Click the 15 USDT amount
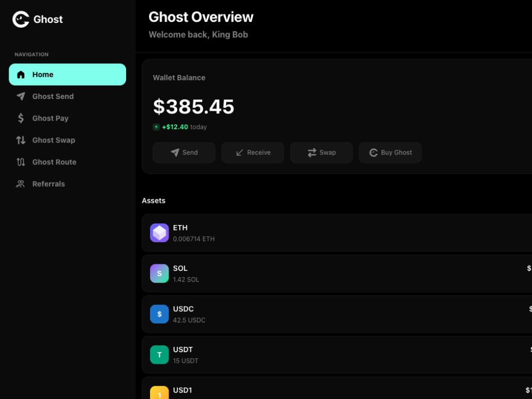The height and width of the screenshot is (399, 532). point(186,361)
